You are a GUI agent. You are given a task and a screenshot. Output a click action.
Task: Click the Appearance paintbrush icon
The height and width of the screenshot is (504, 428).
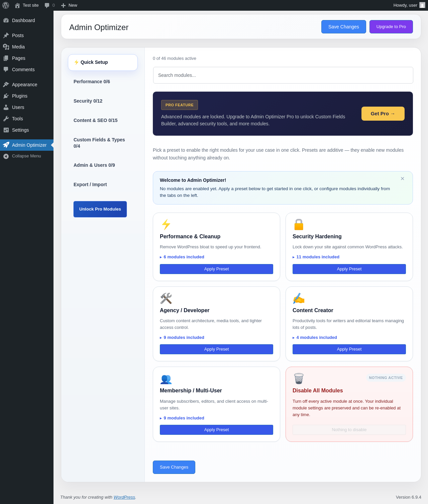(x=6, y=85)
